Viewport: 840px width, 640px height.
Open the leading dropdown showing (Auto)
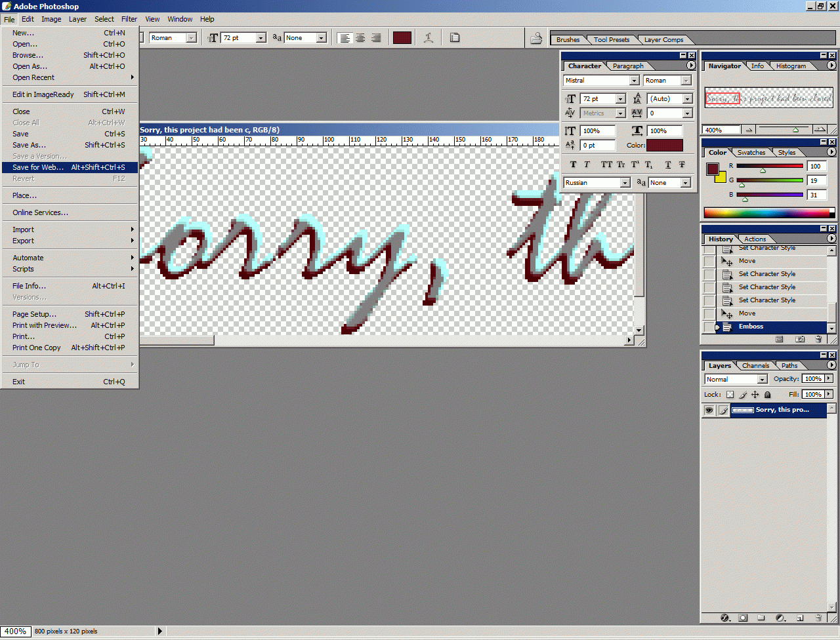point(687,99)
